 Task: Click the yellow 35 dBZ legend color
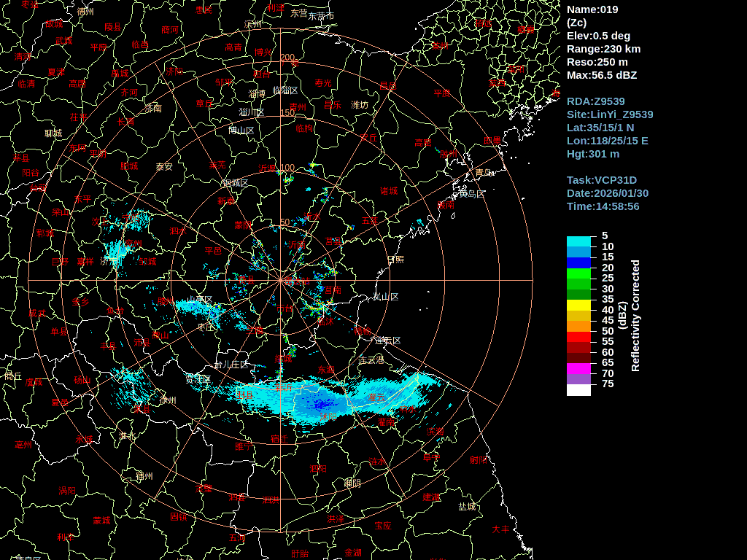coord(578,305)
